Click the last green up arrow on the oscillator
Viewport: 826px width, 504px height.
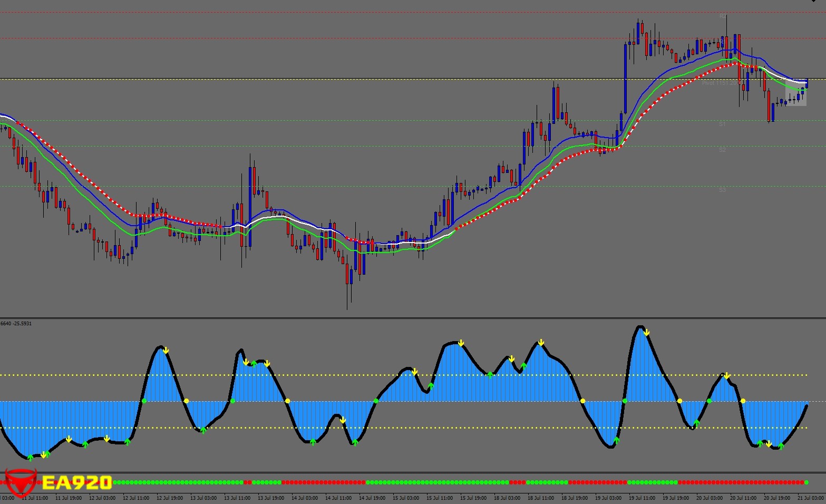[781, 446]
